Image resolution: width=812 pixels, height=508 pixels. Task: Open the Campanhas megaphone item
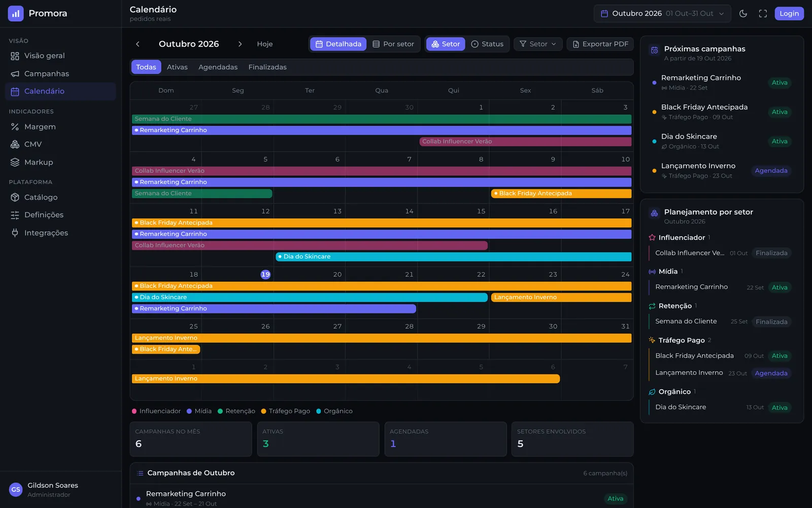pyautogui.click(x=60, y=74)
